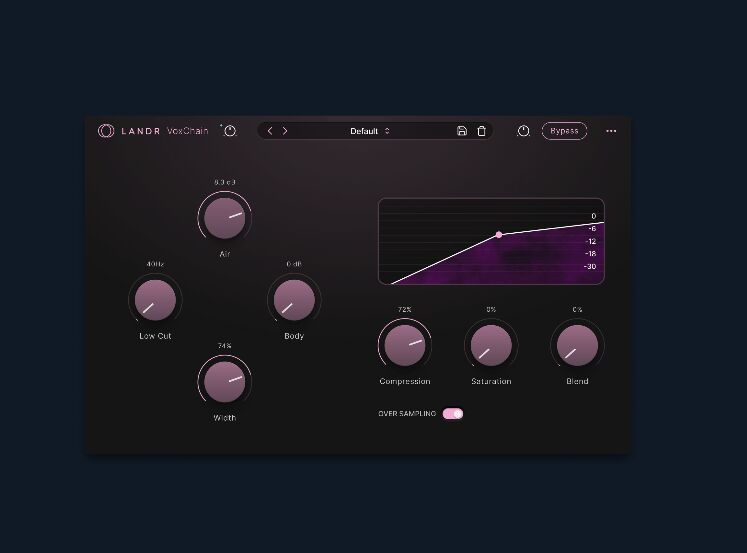Image resolution: width=747 pixels, height=553 pixels.
Task: Click the Air knob
Action: [224, 217]
